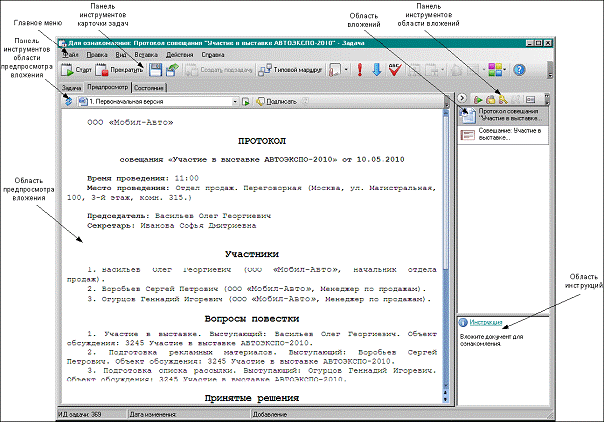Click the open attachment icon with green arrow
Viewport: 604px width, 422px height.
tap(478, 100)
